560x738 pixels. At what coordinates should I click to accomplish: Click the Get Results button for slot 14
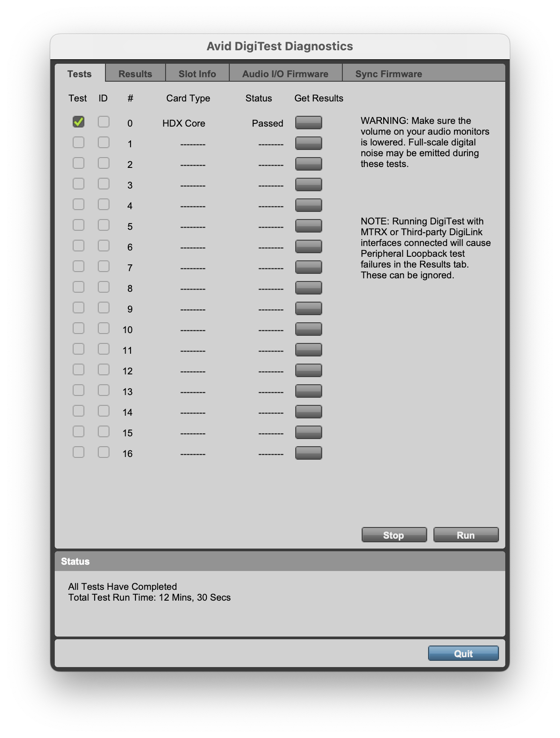[x=309, y=412]
